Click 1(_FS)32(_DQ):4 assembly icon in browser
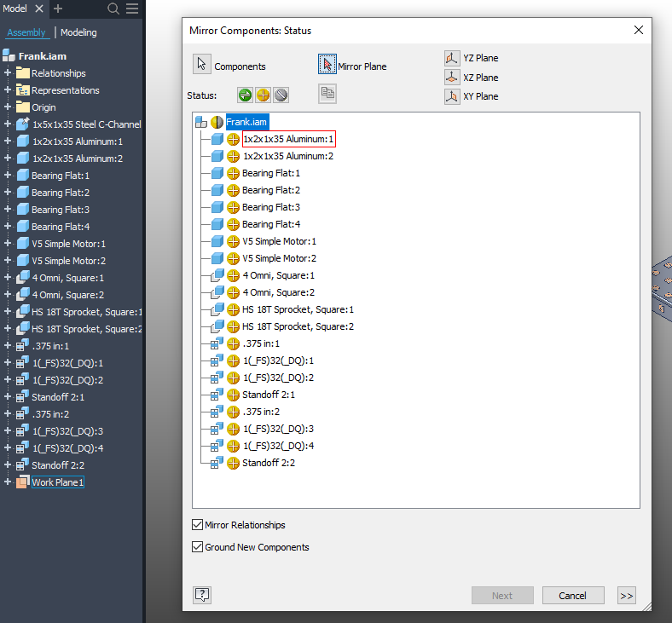672x623 pixels. (22, 447)
